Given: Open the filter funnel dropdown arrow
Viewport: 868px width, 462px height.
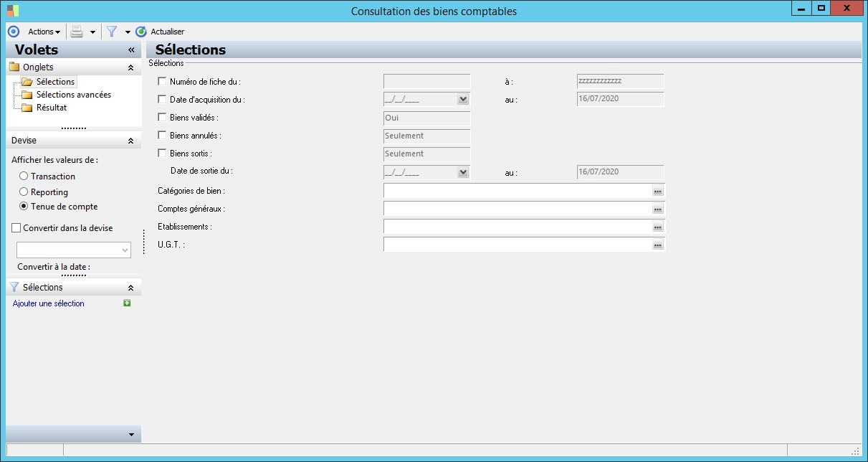Looking at the screenshot, I should (x=128, y=32).
